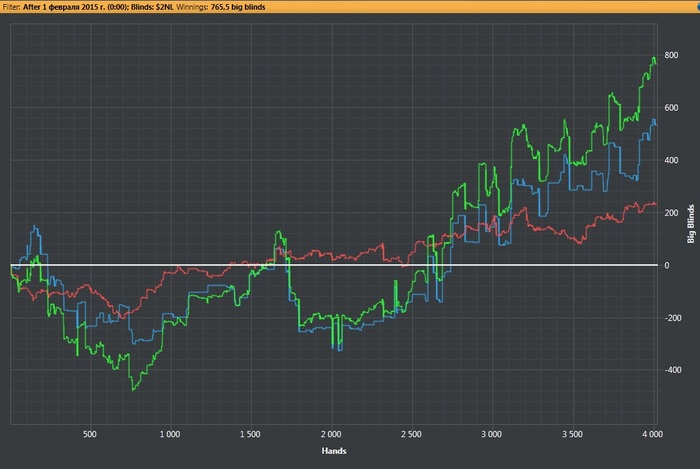Click the 'Blinds: $2NL' filter text
The width and height of the screenshot is (700, 469).
[152, 7]
